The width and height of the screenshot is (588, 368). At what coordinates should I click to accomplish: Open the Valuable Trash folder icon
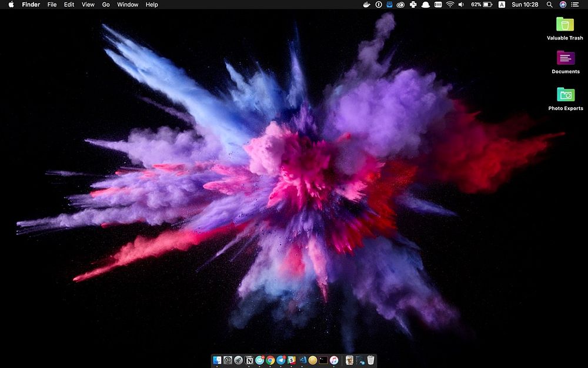pos(564,24)
